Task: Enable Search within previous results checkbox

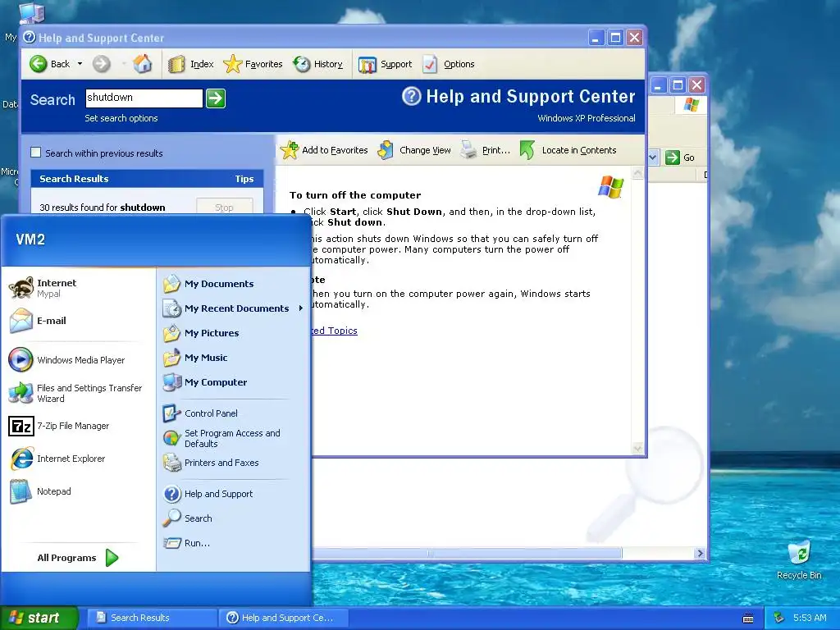Action: coord(36,153)
